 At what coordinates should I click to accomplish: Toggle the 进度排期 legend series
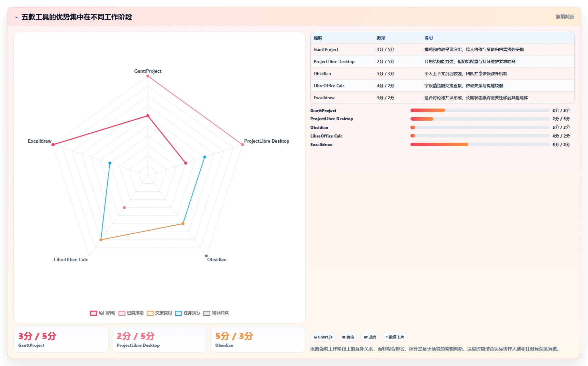[x=131, y=313]
